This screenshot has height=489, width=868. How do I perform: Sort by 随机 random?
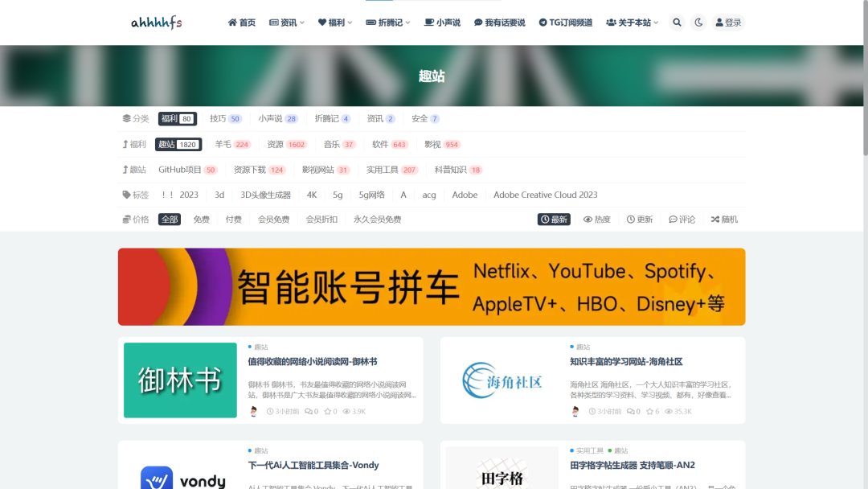[x=724, y=220]
